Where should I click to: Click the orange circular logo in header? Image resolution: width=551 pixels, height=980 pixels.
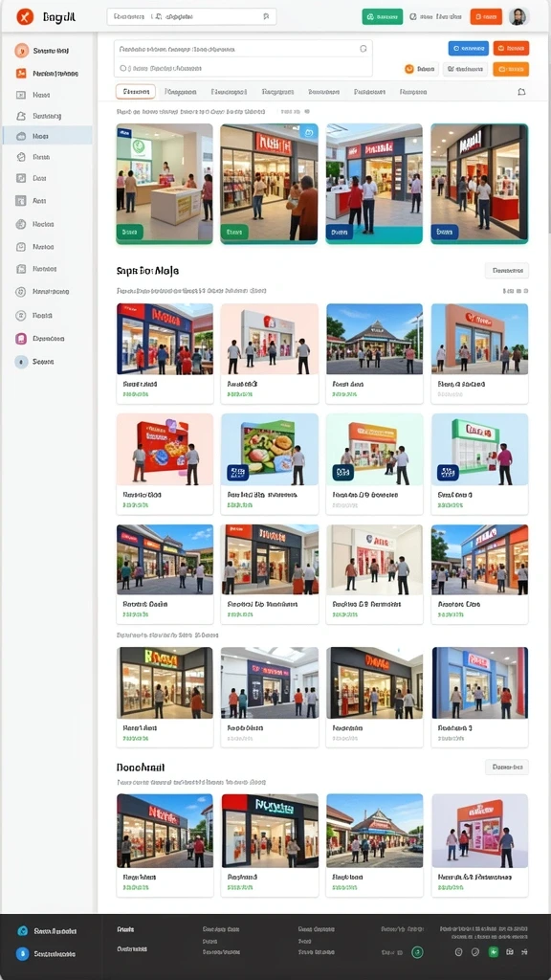pos(24,17)
